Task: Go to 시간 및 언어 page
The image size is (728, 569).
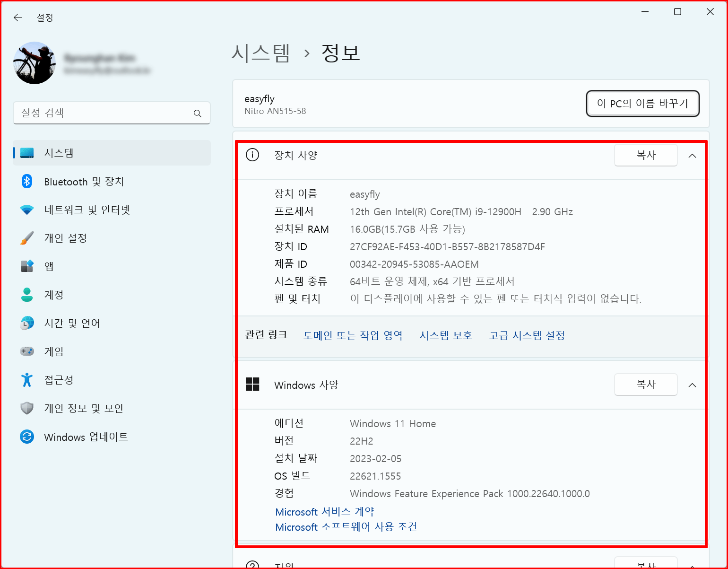Action: (112, 323)
